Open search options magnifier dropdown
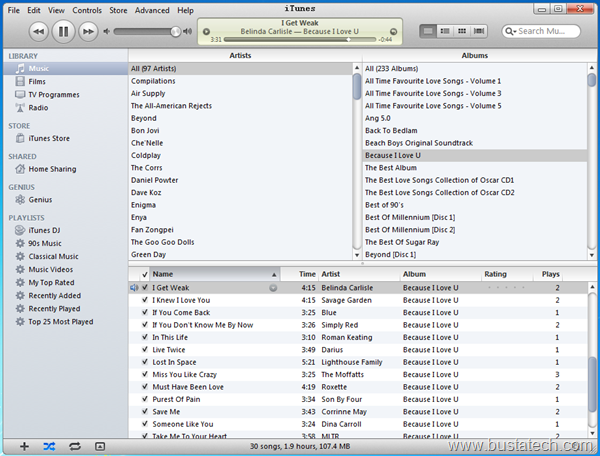Image resolution: width=600 pixels, height=456 pixels. [510, 31]
